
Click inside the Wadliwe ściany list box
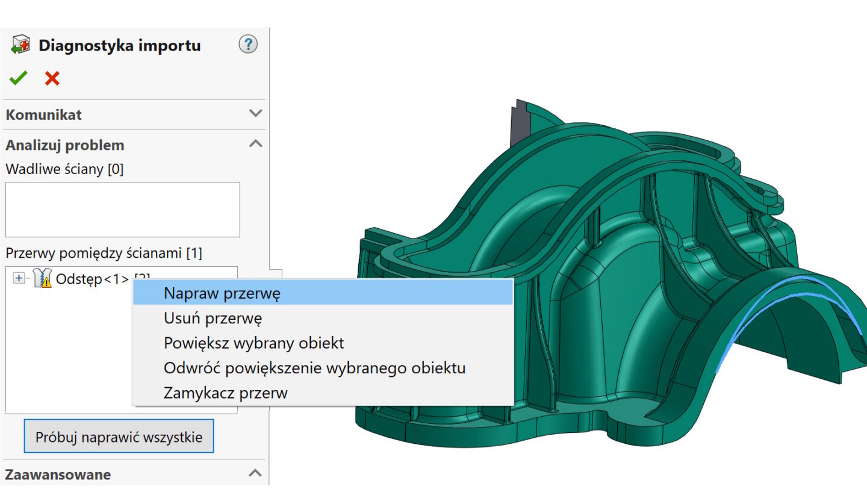tap(122, 210)
